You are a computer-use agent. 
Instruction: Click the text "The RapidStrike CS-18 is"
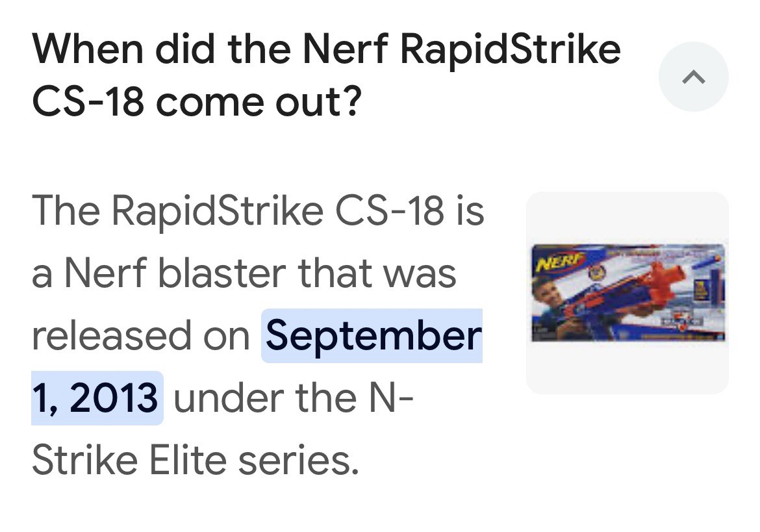(x=258, y=211)
